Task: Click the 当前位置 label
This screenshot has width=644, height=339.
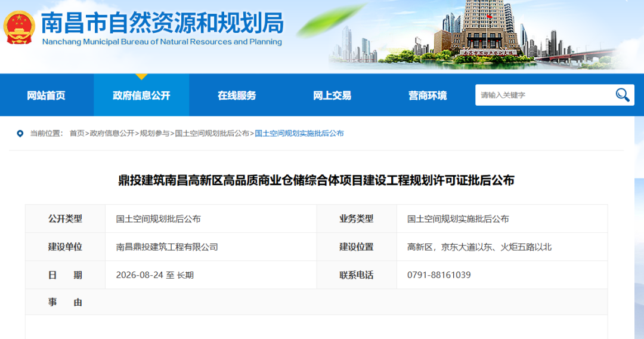Action: [47, 133]
